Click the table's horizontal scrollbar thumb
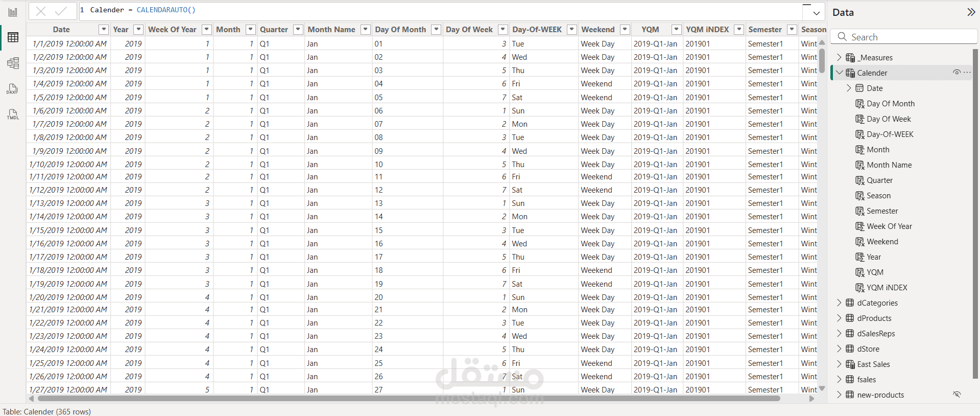The width and height of the screenshot is (980, 416). click(x=409, y=399)
